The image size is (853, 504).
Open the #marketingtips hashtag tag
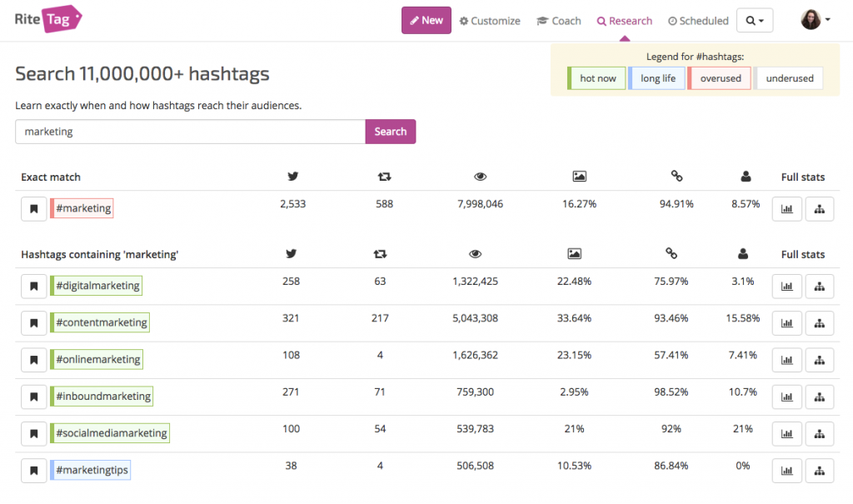coord(90,470)
